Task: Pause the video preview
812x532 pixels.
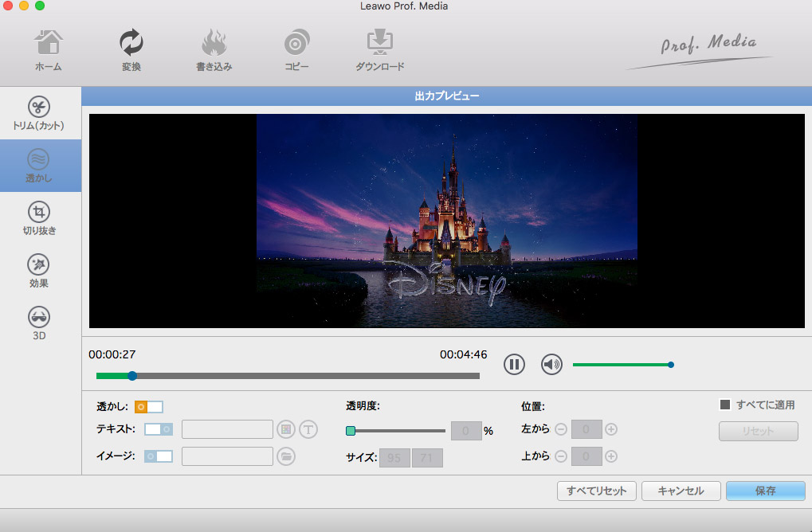Action: (x=514, y=365)
